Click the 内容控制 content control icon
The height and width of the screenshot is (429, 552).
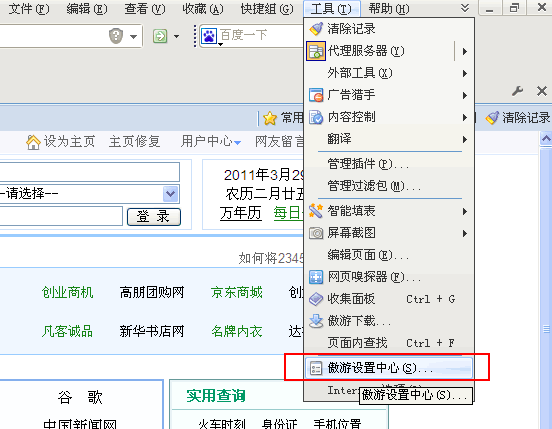point(316,117)
